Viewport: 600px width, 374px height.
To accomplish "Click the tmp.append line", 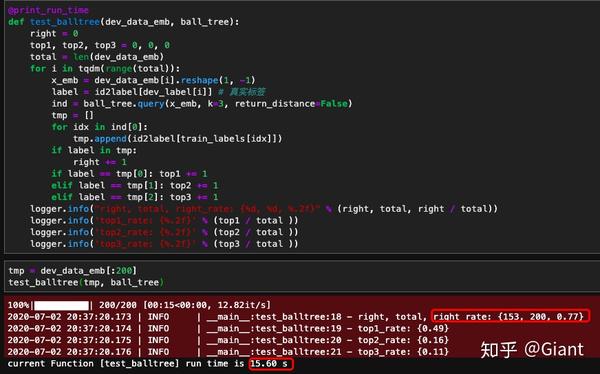I will click(x=178, y=139).
